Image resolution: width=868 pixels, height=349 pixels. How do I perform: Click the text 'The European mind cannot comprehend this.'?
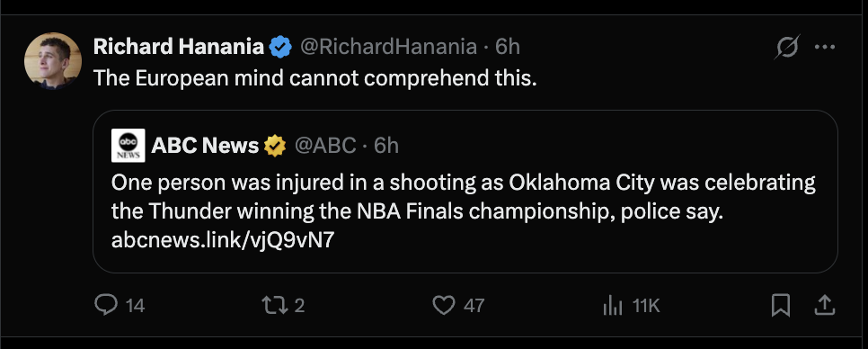(315, 78)
